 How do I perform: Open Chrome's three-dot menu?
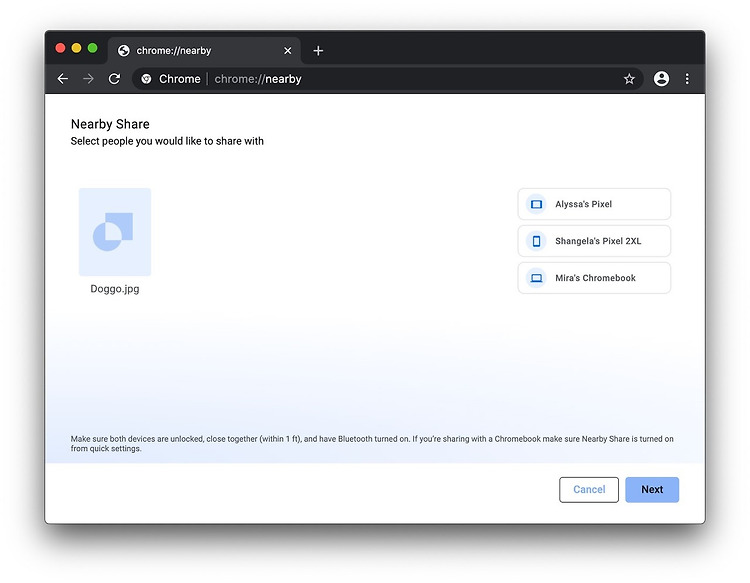(x=687, y=79)
